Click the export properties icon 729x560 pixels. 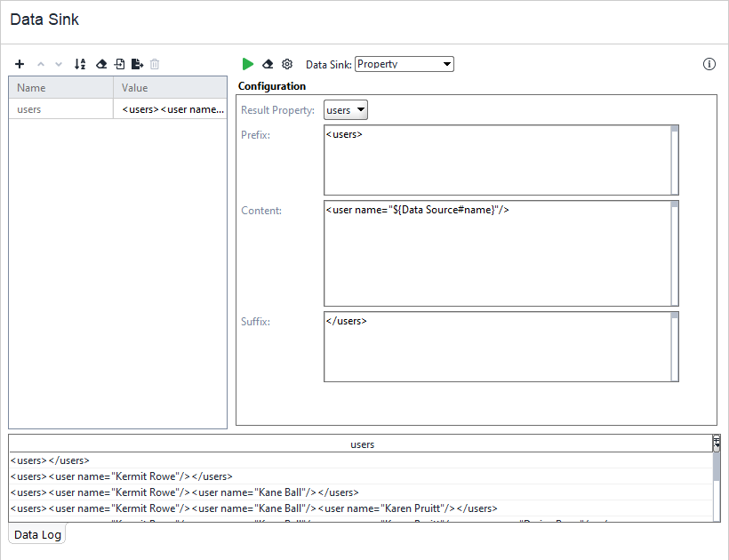point(137,64)
